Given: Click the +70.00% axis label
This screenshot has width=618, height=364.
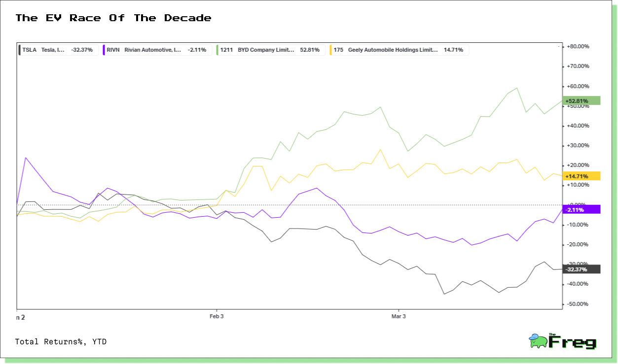Looking at the screenshot, I should click(578, 66).
